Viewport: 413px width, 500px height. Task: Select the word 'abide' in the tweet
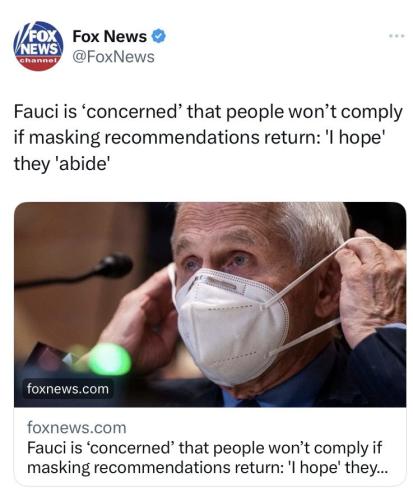click(x=84, y=163)
